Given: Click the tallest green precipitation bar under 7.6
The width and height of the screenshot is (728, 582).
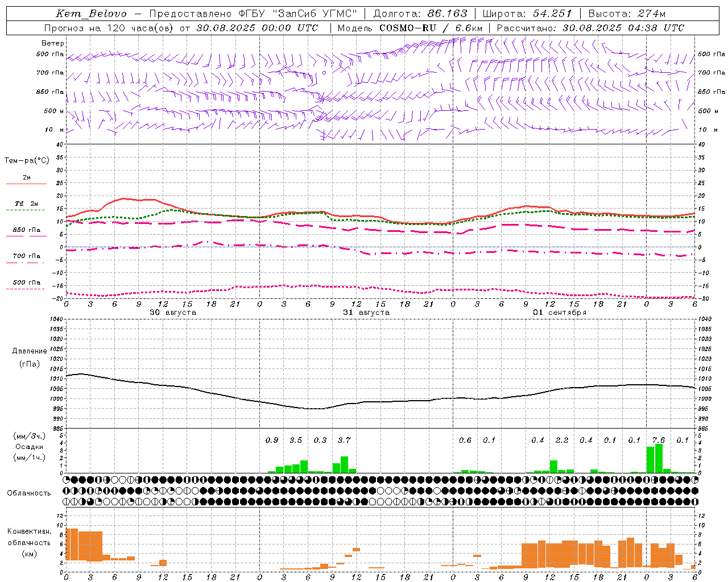Looking at the screenshot, I should 659,459.
